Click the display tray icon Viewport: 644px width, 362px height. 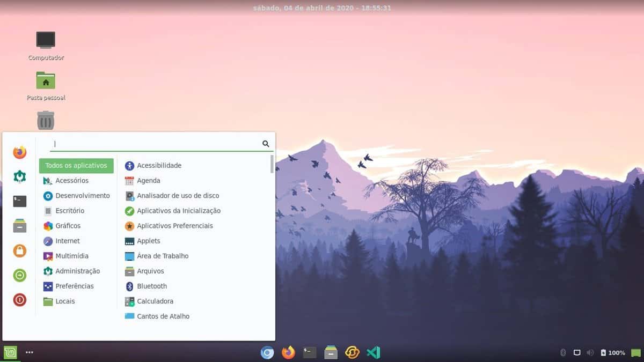click(x=577, y=353)
